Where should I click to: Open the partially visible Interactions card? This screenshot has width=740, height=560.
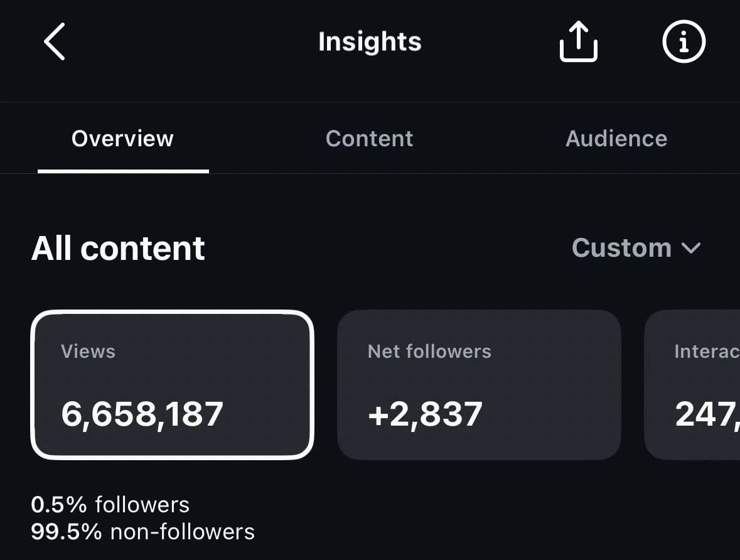[x=692, y=385]
